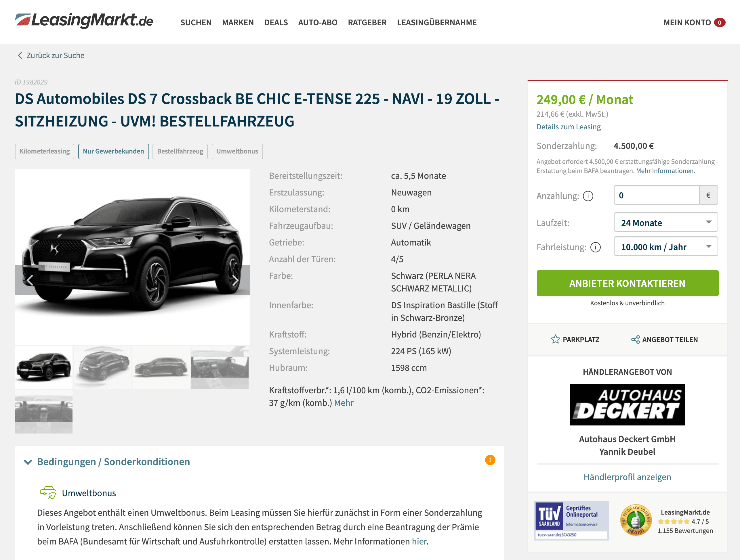The width and height of the screenshot is (740, 560).
Task: Open the Fahrleistung 10.000 km dropdown
Action: [x=666, y=247]
